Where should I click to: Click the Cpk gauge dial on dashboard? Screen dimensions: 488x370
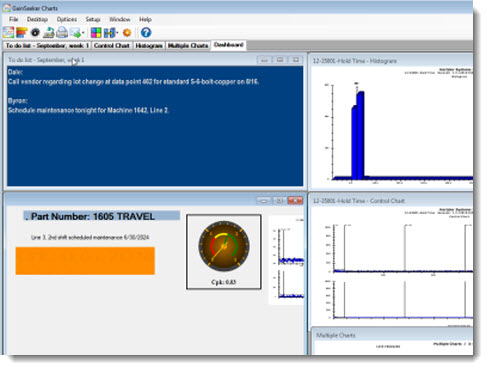[x=224, y=246]
